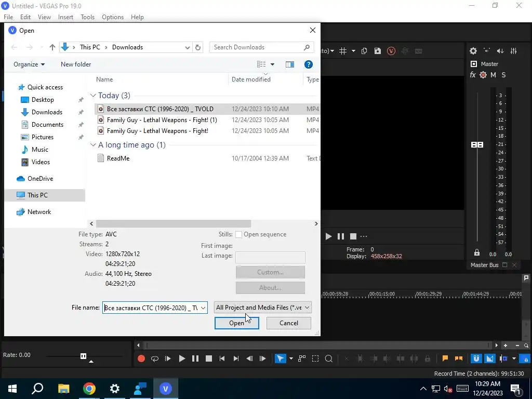The image size is (532, 399).
Task: Click the Dim Output speaker icon
Action: 500,51
